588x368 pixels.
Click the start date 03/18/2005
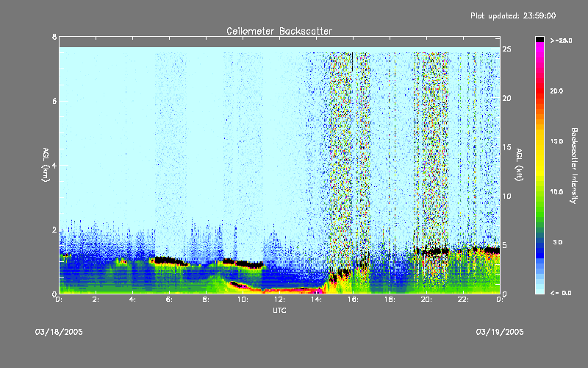59,332
